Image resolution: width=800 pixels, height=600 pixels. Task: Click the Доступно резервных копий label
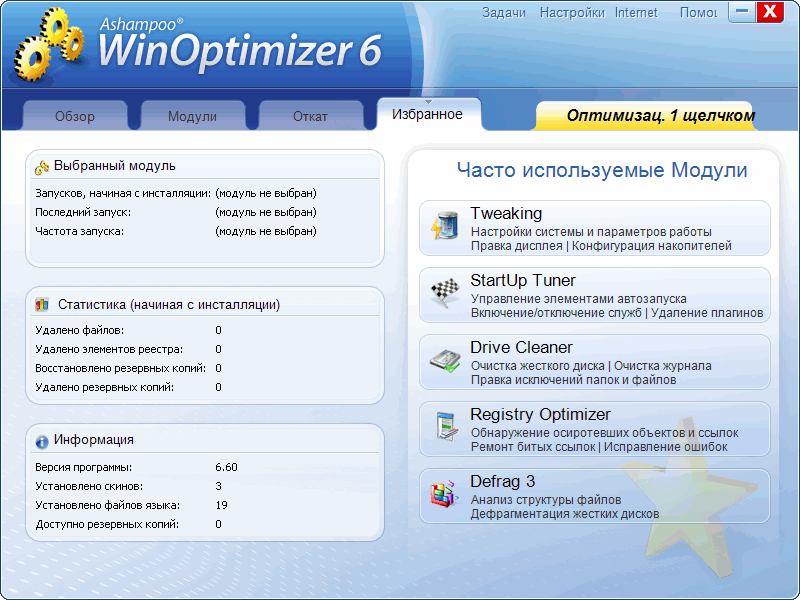107,524
